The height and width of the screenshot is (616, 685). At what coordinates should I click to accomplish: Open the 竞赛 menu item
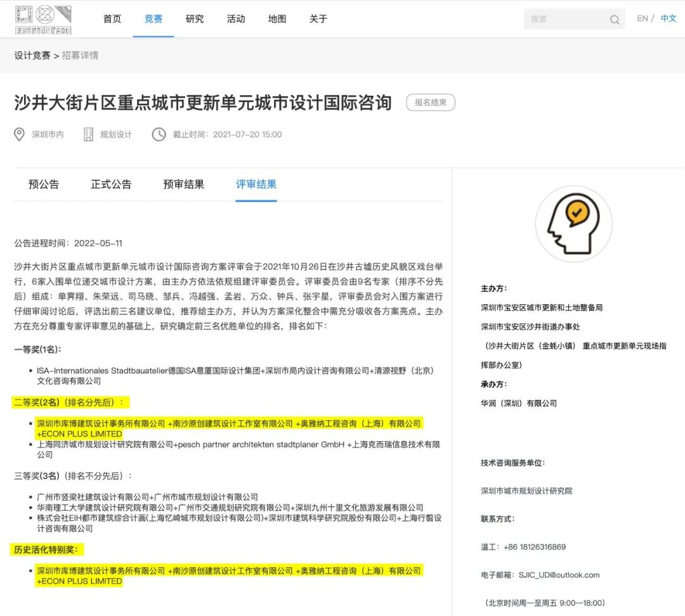(153, 19)
